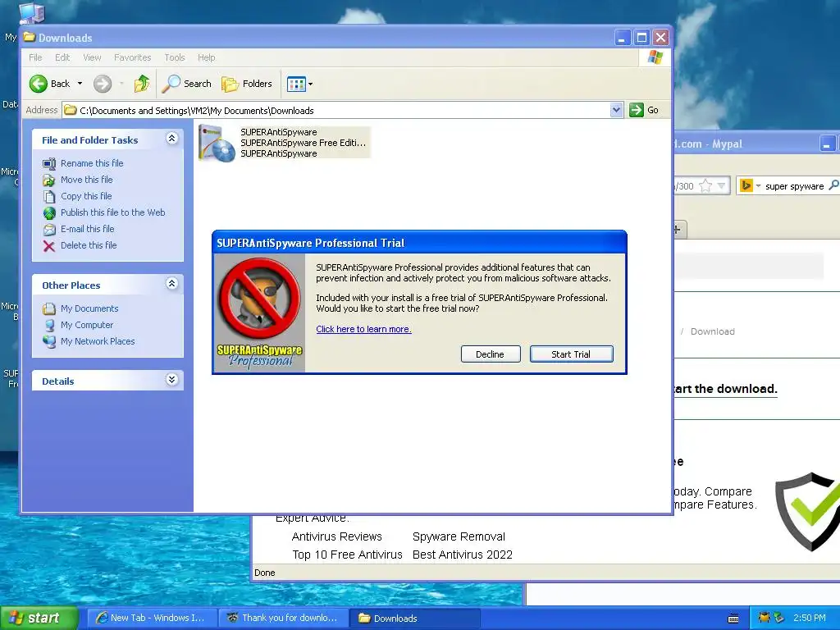Click the bookmark star icon in Mypal
Viewport: 840px width, 630px height.
(x=705, y=186)
